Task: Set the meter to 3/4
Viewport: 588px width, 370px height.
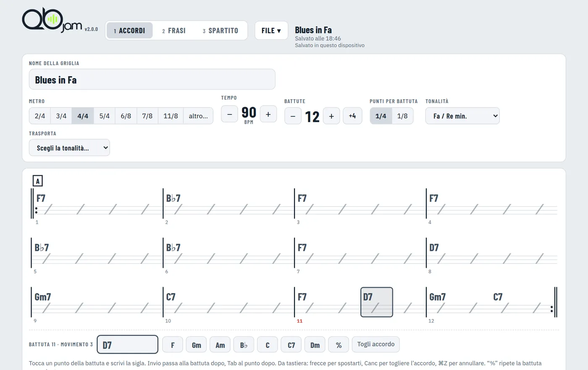Action: 61,116
